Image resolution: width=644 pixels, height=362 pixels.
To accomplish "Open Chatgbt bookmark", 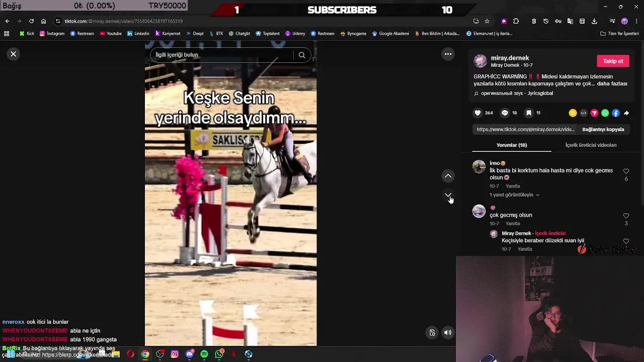I will click(x=239, y=34).
